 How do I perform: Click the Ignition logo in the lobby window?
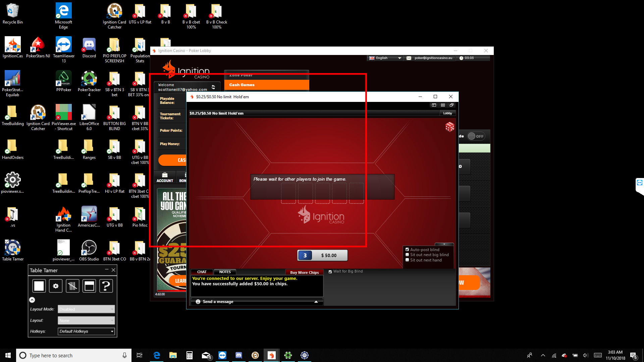[x=186, y=70]
